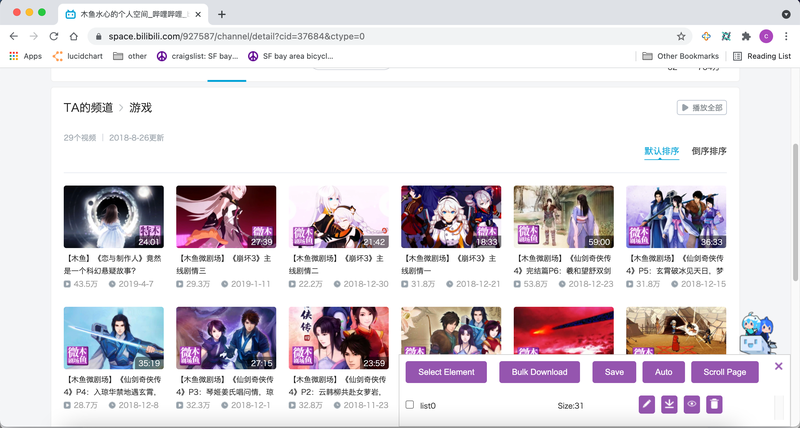
Task: Reload the page with refresh icon
Action: point(54,36)
